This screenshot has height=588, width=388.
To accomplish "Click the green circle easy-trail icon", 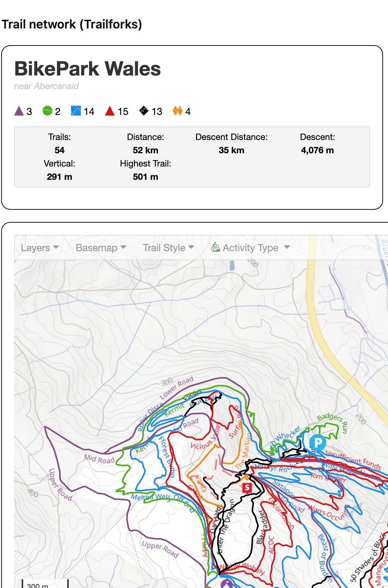I will click(x=47, y=111).
